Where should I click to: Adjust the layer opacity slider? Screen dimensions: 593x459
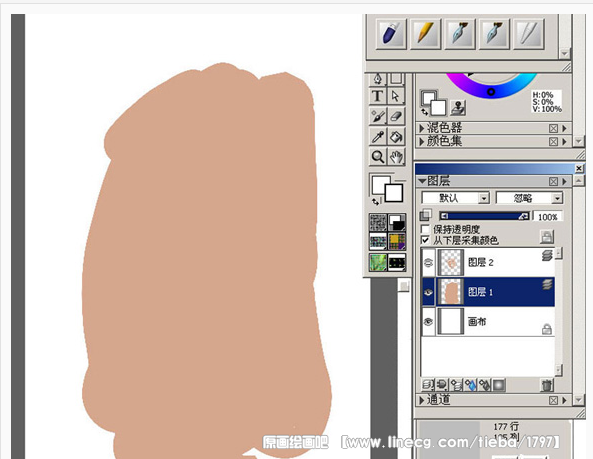pos(484,216)
